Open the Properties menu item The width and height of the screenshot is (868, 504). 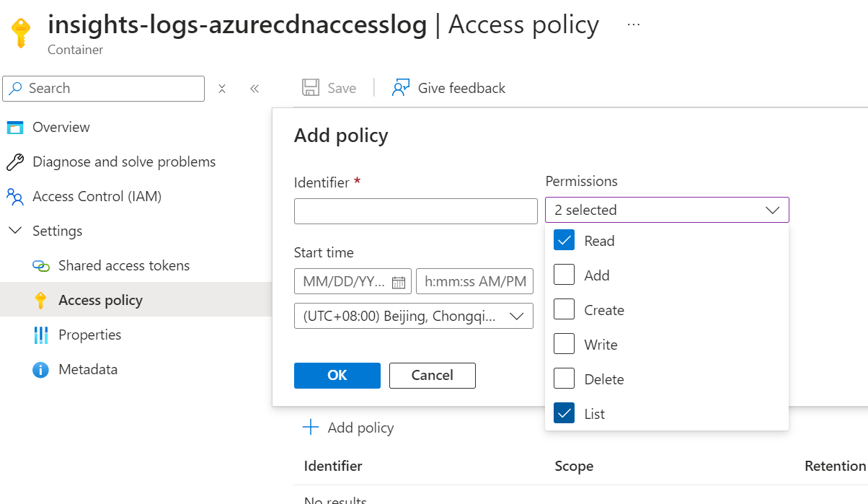click(89, 335)
